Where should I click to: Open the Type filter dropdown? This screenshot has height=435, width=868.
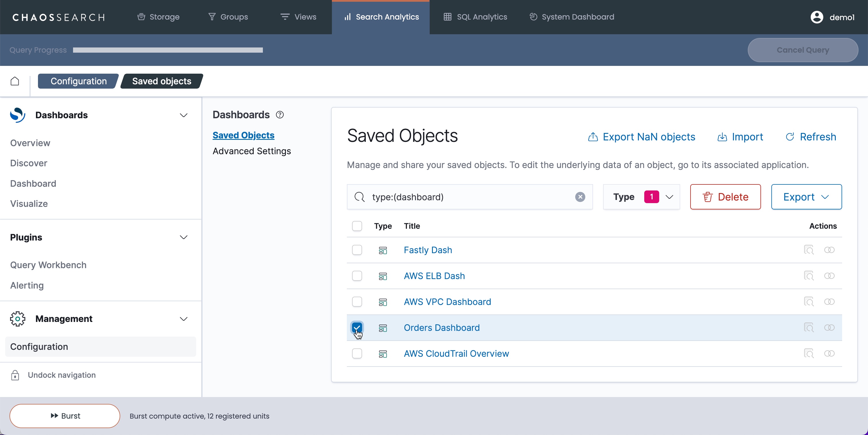(x=641, y=197)
